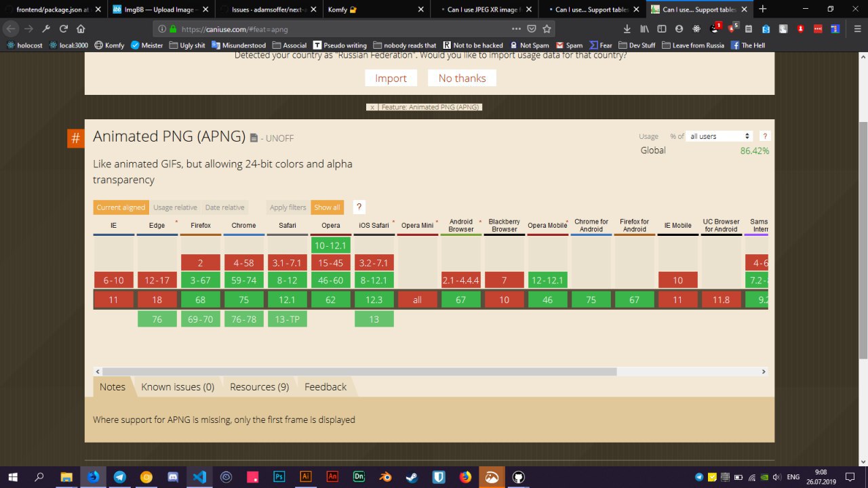Click the iOS Safari 12.3 cell
This screenshot has width=868, height=488.
(x=374, y=300)
